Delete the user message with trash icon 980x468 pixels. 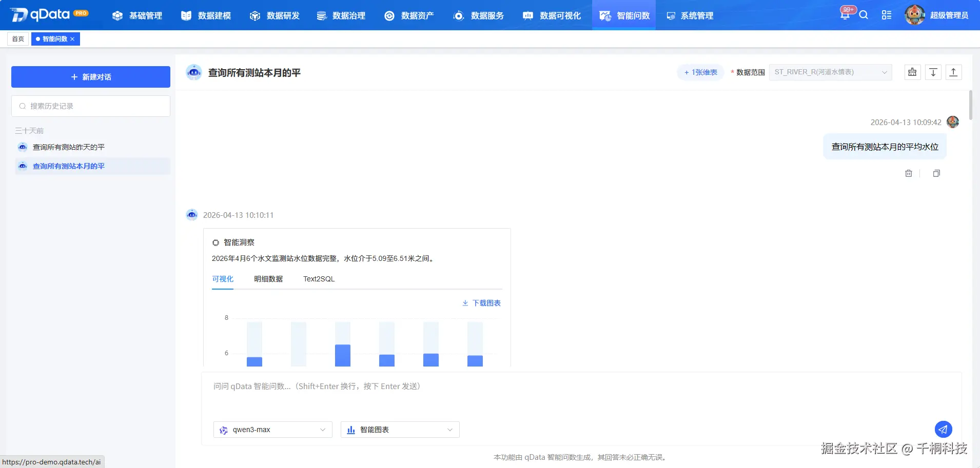909,173
